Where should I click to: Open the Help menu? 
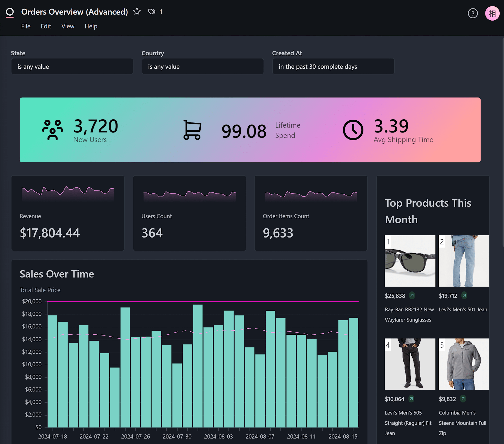click(91, 26)
